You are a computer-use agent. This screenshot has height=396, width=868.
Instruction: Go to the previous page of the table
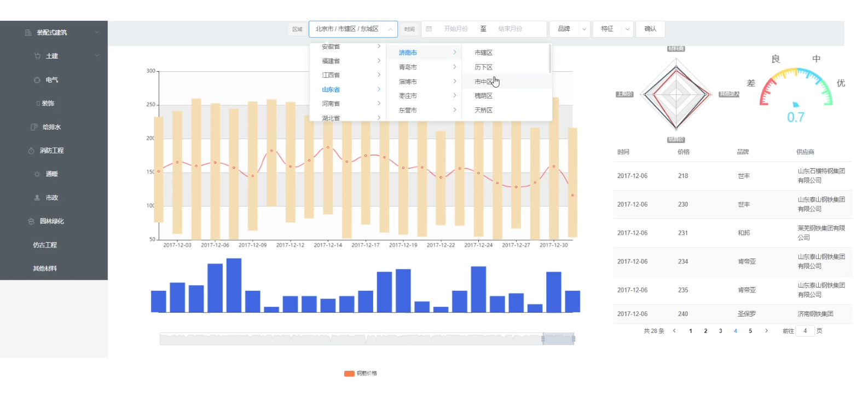pos(674,331)
